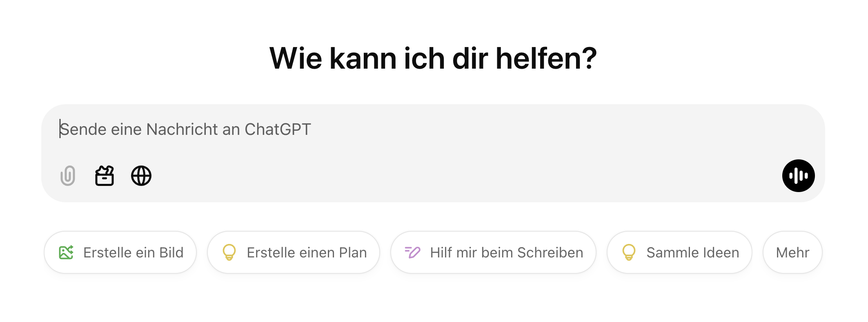
Task: Select the Erstelle ein Bild suggestion
Action: pyautogui.click(x=120, y=253)
